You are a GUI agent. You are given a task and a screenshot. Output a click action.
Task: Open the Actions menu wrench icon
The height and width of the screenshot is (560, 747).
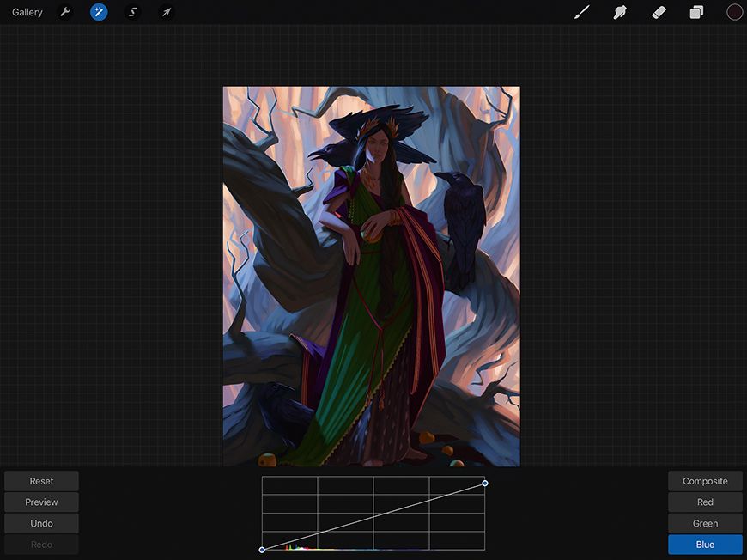(64, 12)
